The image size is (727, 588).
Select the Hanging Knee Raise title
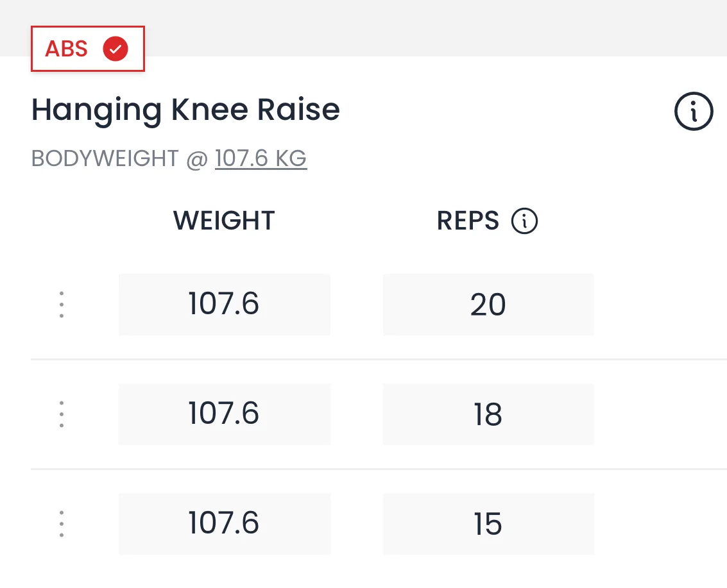tap(185, 110)
